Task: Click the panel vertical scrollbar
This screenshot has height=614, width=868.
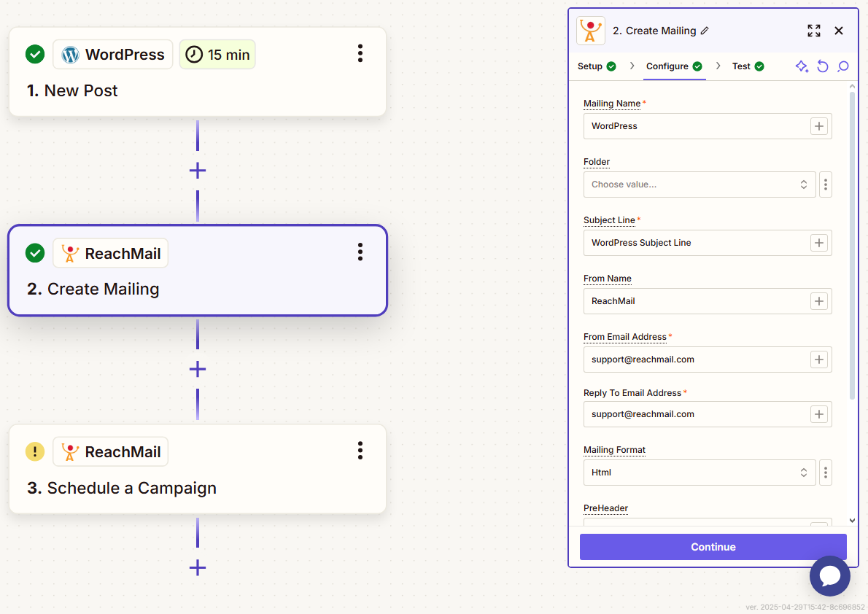Action: click(x=852, y=245)
